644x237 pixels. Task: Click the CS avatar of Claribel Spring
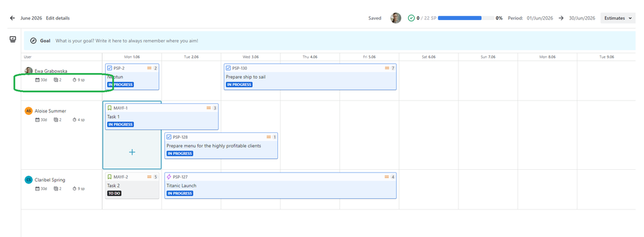28,180
